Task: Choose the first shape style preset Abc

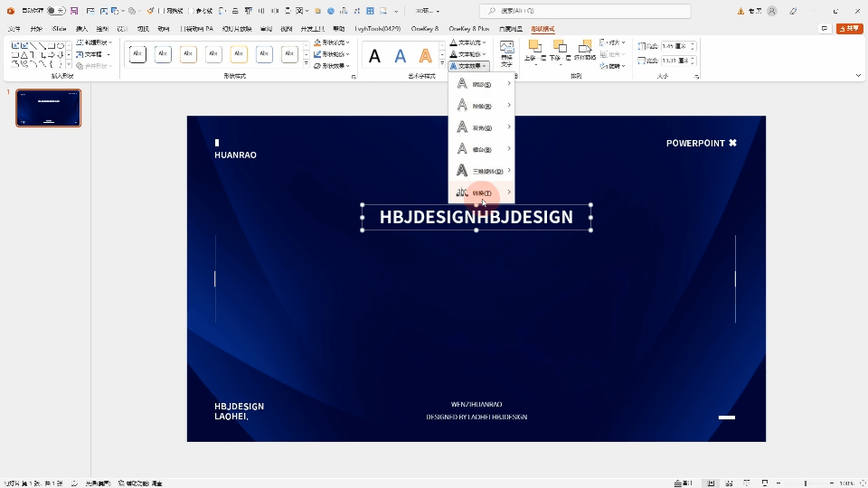Action: (x=137, y=54)
